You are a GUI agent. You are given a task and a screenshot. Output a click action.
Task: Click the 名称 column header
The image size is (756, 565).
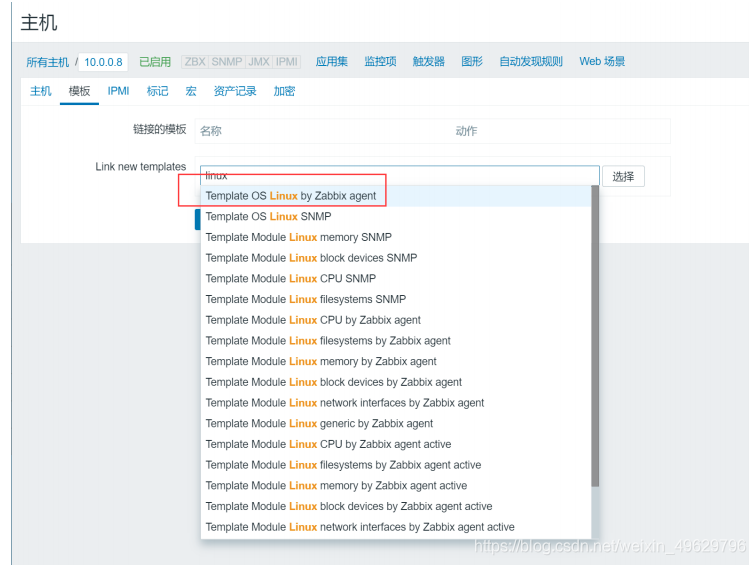pyautogui.click(x=211, y=131)
